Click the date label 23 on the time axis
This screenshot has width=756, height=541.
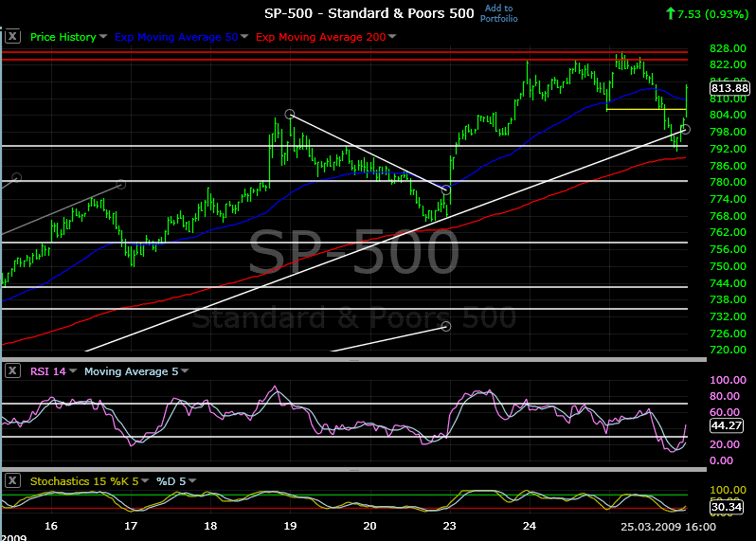pyautogui.click(x=449, y=526)
